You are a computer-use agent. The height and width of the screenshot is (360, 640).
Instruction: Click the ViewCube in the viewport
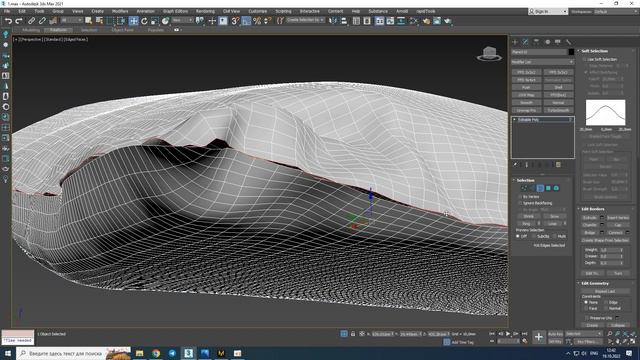(489, 54)
